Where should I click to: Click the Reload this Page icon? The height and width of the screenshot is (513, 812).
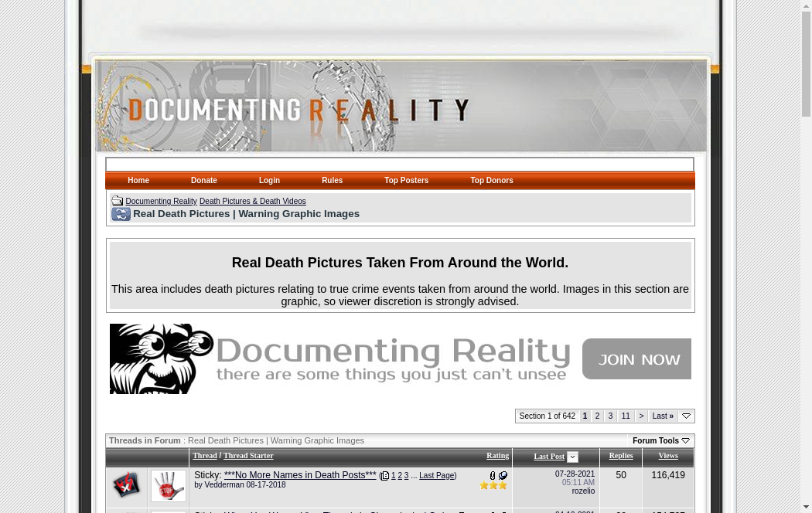(x=121, y=214)
